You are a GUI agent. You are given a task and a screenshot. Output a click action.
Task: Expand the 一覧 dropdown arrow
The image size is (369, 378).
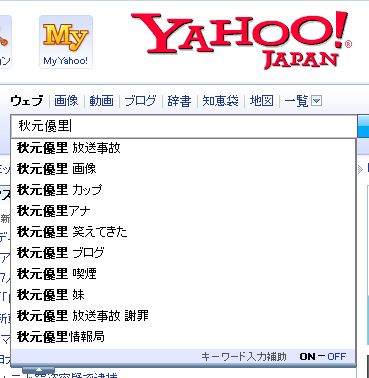tap(316, 100)
